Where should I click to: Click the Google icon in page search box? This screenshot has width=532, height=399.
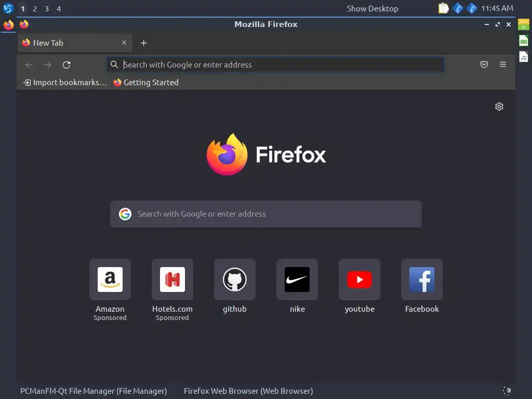tap(125, 214)
